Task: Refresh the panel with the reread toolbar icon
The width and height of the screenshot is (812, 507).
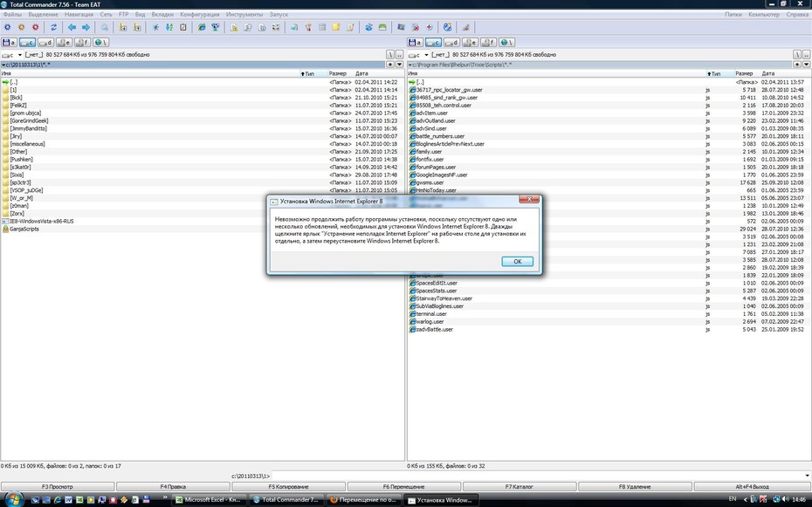Action: click(x=53, y=27)
